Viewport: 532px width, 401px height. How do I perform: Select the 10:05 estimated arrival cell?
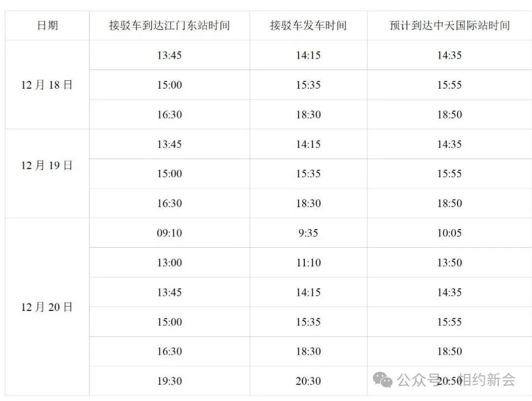click(449, 233)
